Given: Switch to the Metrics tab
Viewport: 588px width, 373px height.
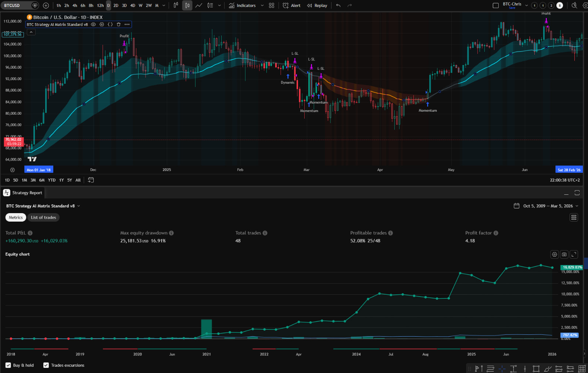Looking at the screenshot, I should (16, 218).
